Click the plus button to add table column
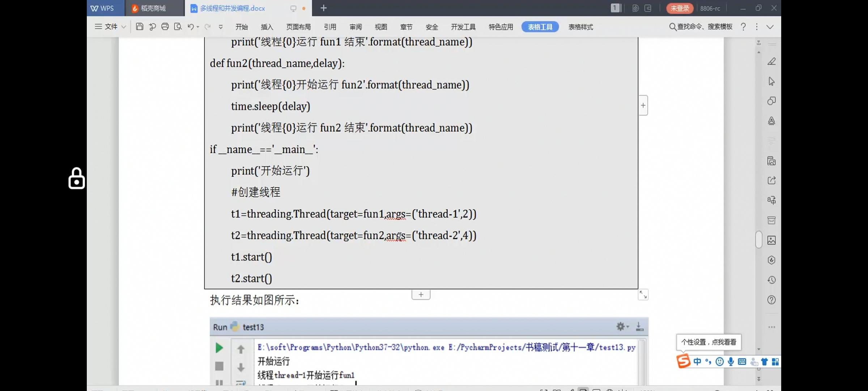The width and height of the screenshot is (868, 391). (643, 105)
